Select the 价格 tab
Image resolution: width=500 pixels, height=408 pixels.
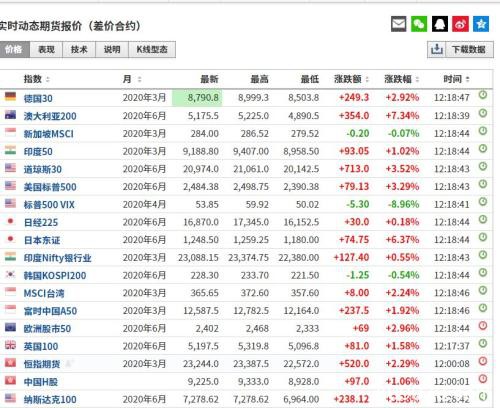pyautogui.click(x=14, y=50)
